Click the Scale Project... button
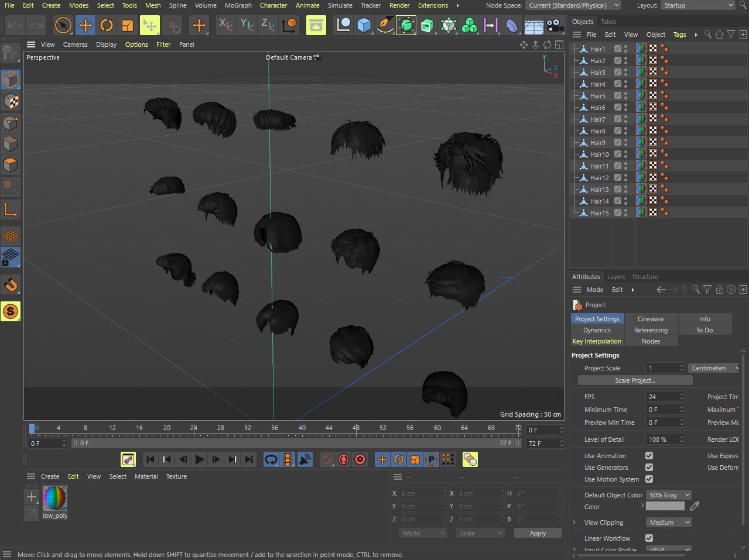This screenshot has width=749, height=560. coord(635,380)
